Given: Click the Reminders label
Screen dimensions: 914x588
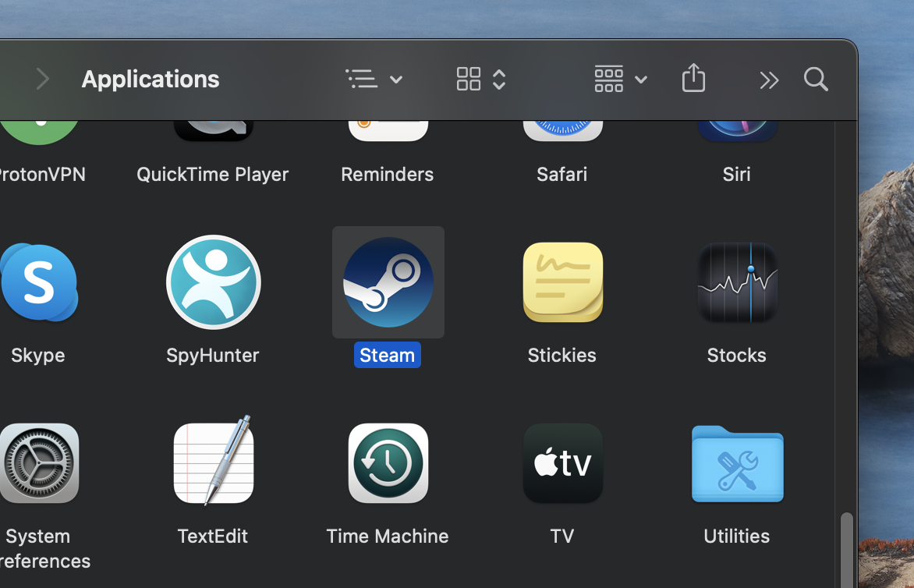Looking at the screenshot, I should 388,174.
